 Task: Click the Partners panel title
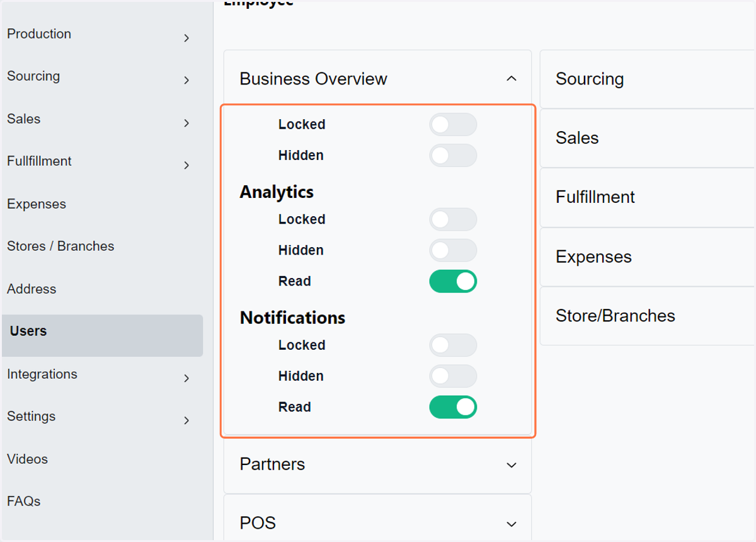[272, 464]
